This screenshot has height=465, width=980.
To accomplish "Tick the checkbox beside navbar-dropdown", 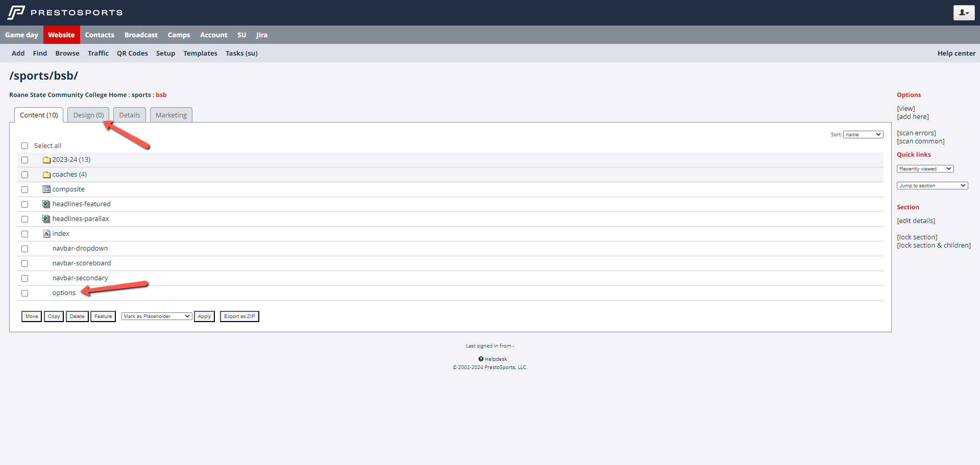I will click(x=24, y=249).
